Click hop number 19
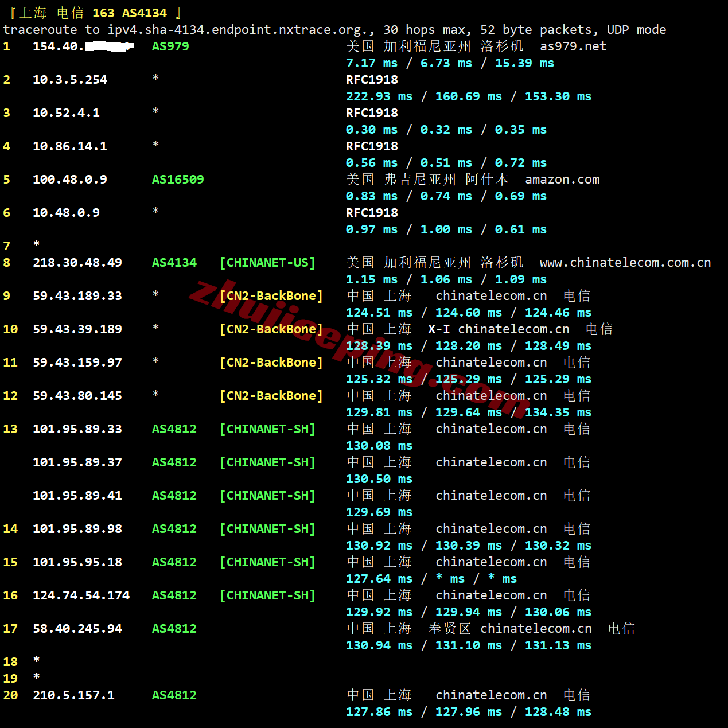 pos(10,679)
